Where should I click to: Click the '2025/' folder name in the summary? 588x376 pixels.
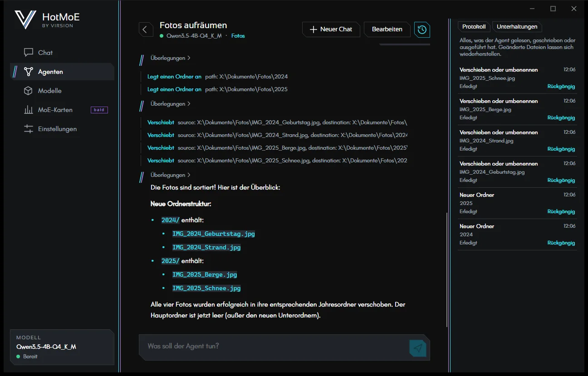pos(171,261)
